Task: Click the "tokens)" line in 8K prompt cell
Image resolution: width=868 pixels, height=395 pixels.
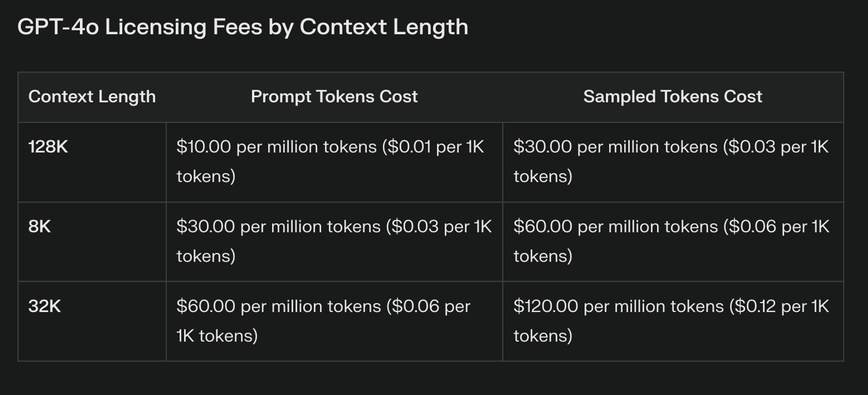Action: 206,256
